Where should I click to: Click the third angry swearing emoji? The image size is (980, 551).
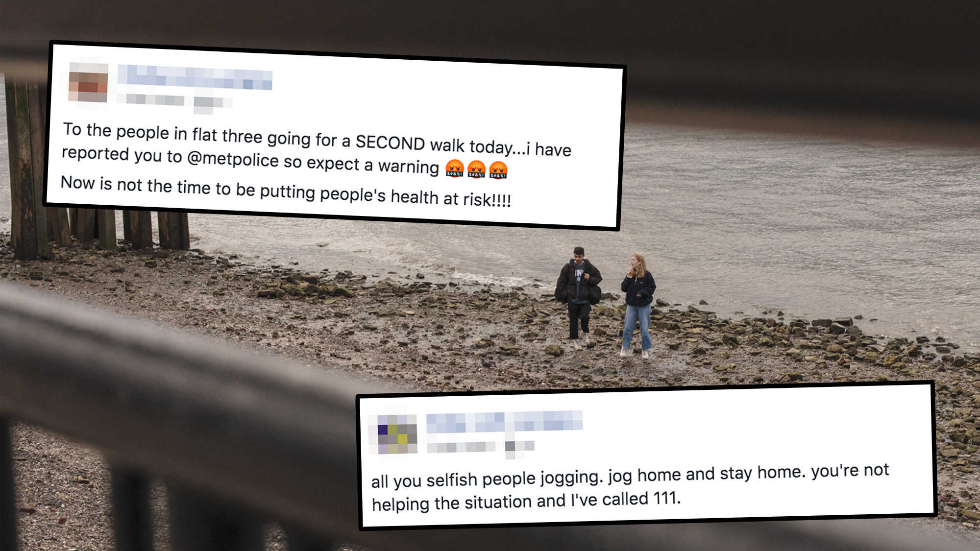(x=498, y=170)
